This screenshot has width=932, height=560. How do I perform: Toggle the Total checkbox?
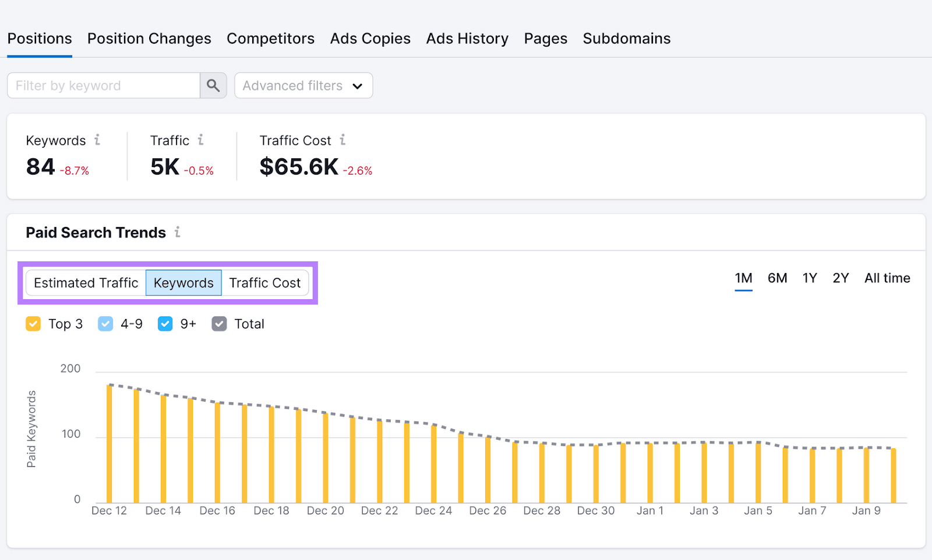(219, 324)
